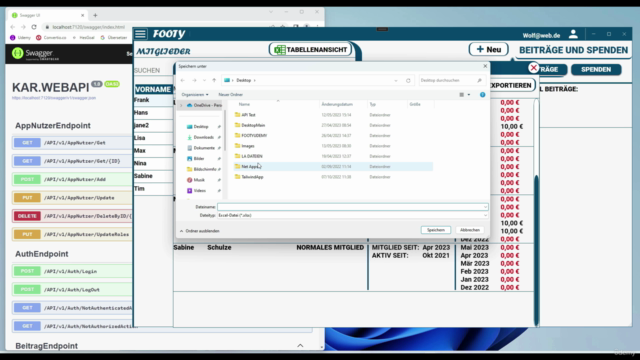The height and width of the screenshot is (360, 640).
Task: Click Neuer Ordner in save dialog
Action: (231, 95)
